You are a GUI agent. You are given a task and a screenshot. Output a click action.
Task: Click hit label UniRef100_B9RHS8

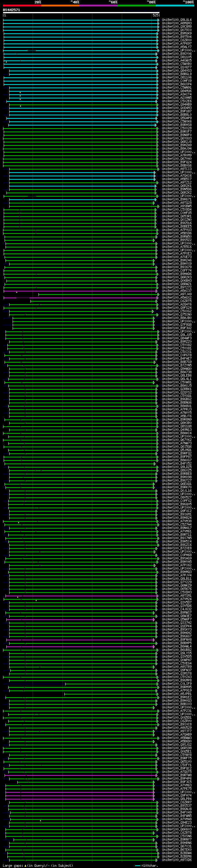(176, 125)
